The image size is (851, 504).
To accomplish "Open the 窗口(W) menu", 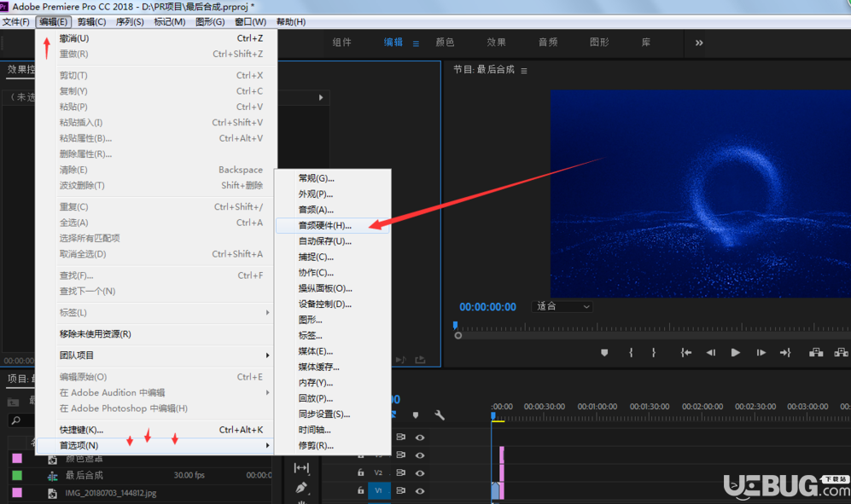I will [250, 21].
